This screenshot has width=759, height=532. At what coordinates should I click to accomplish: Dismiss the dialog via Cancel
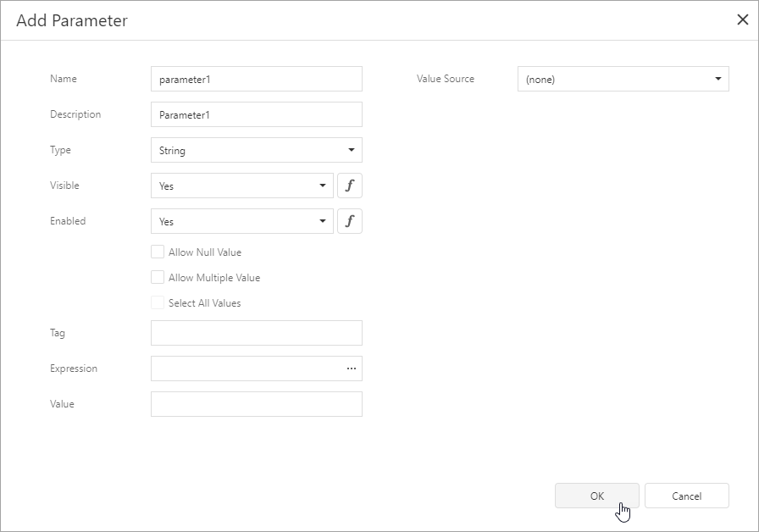coord(686,496)
